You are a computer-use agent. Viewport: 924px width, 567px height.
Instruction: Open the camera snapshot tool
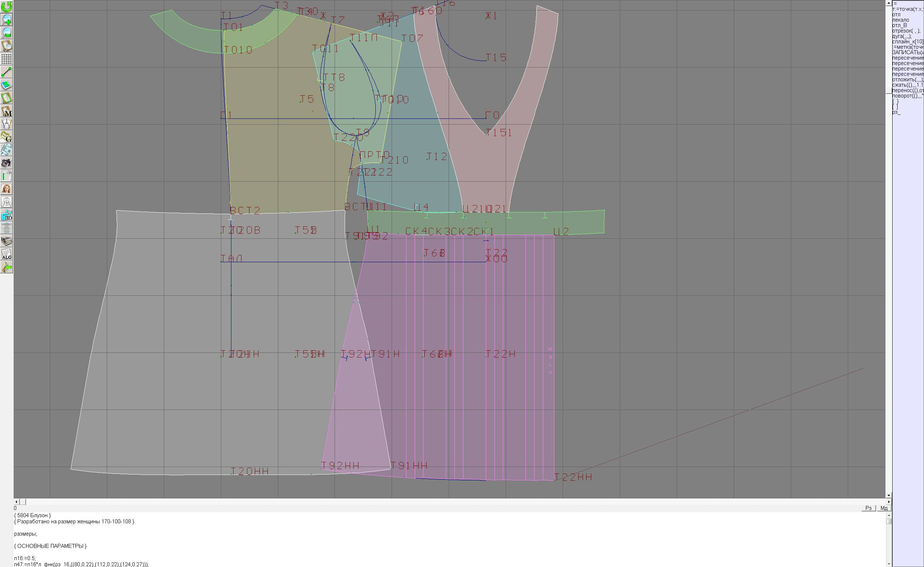tap(6, 163)
